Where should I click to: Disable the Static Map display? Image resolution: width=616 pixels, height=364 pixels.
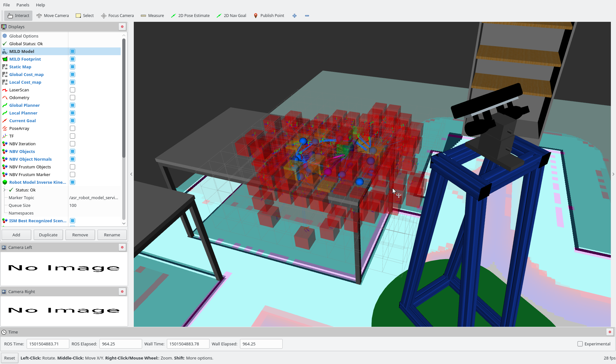(x=73, y=67)
